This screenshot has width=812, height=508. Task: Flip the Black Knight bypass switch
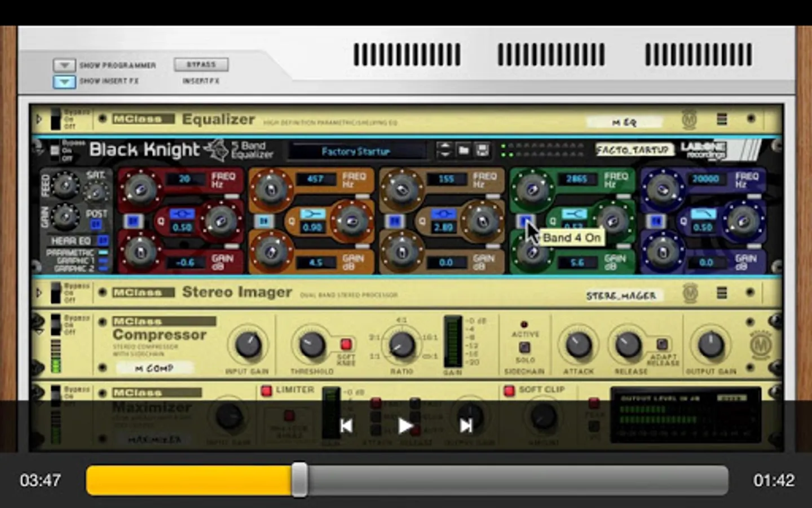pyautogui.click(x=55, y=150)
